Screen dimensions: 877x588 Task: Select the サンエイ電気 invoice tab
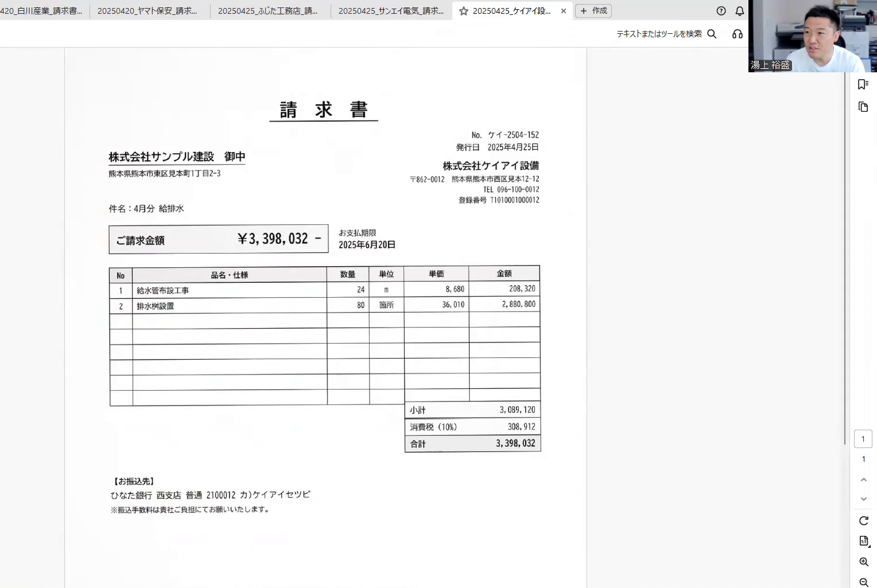coord(391,11)
